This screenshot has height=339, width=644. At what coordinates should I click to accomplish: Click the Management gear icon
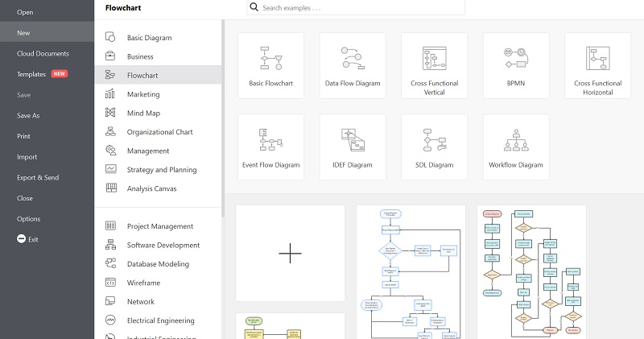point(110,151)
